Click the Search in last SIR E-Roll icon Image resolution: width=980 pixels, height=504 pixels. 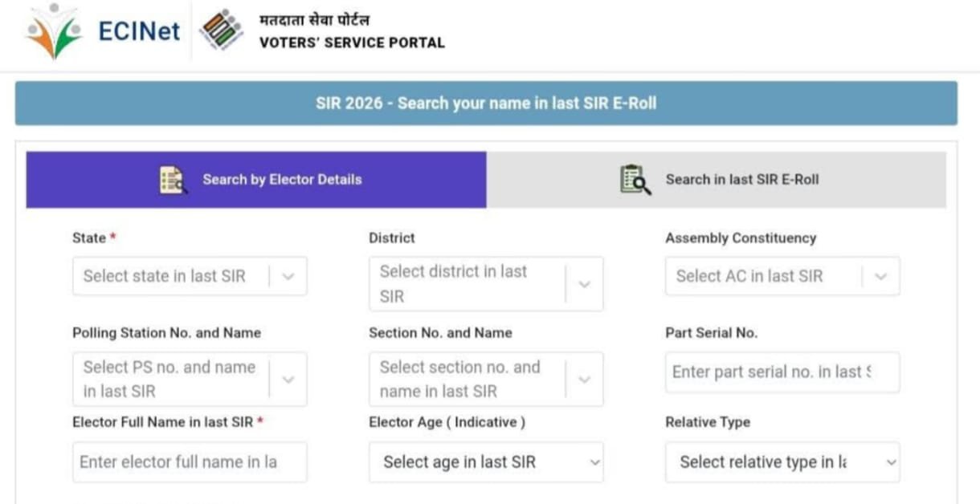[635, 180]
